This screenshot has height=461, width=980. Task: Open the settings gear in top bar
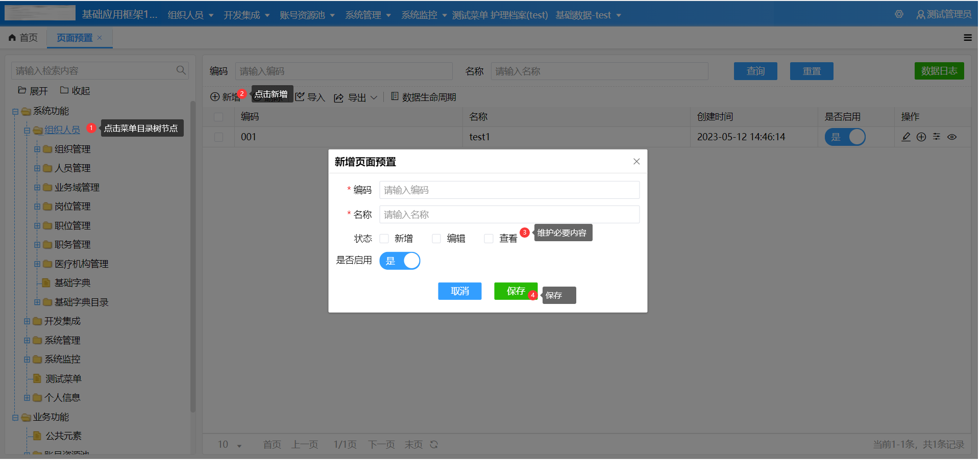899,15
